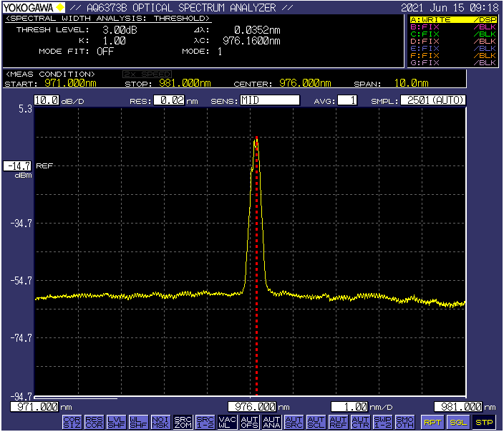The image size is (504, 432).
Task: Click the -14.7 dBm reference level marker
Action: pos(18,166)
